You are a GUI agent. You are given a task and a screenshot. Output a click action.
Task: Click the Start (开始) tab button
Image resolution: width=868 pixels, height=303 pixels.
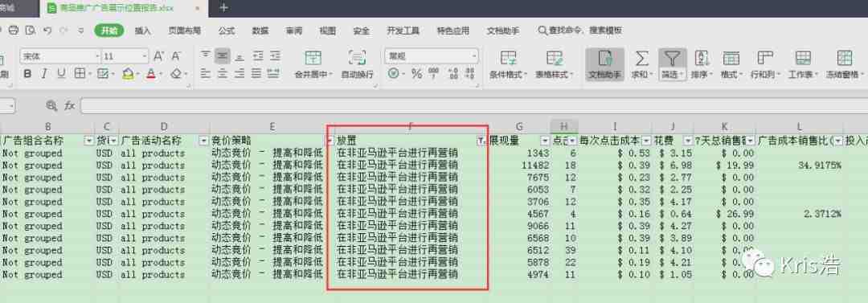pyautogui.click(x=109, y=31)
